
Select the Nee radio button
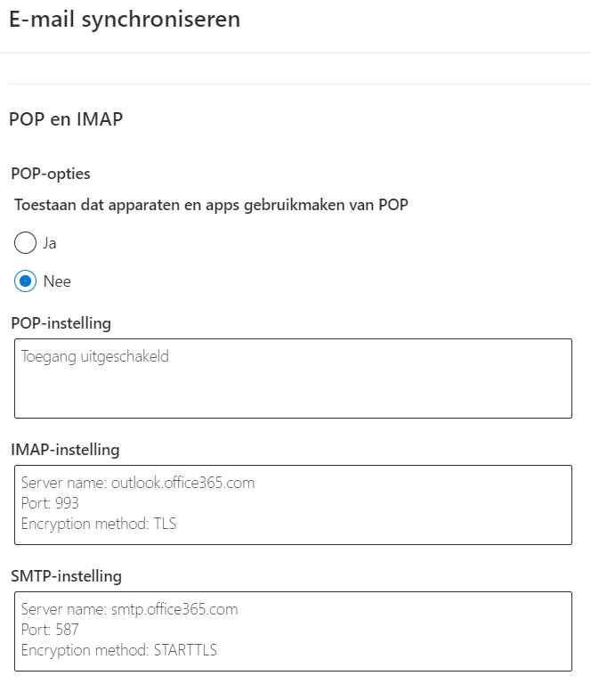click(x=26, y=281)
